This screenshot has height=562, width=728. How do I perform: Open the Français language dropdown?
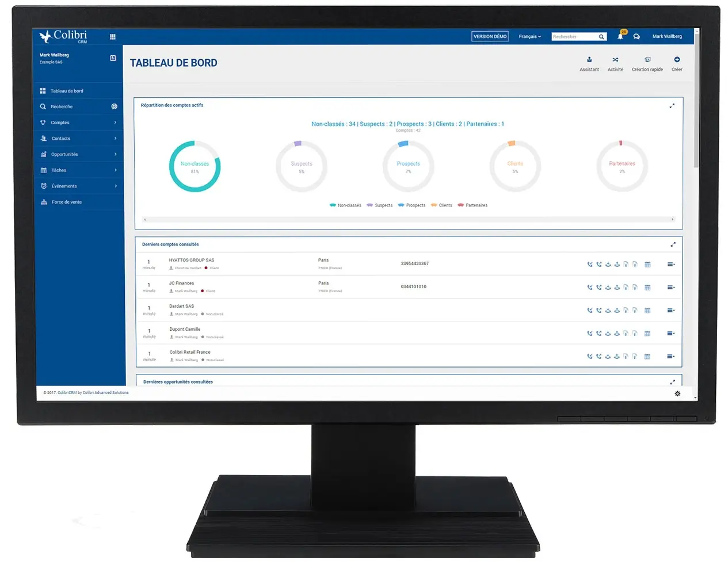529,37
